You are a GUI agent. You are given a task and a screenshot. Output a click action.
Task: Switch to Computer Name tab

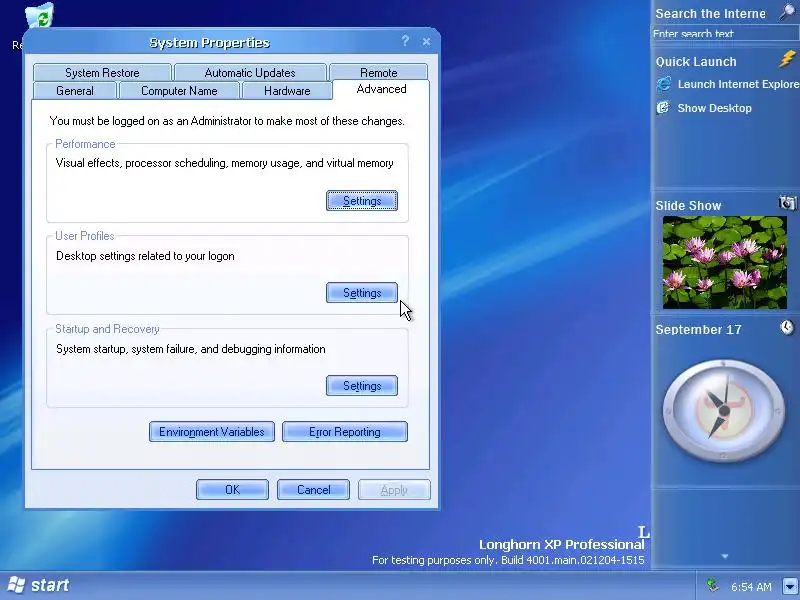(179, 91)
